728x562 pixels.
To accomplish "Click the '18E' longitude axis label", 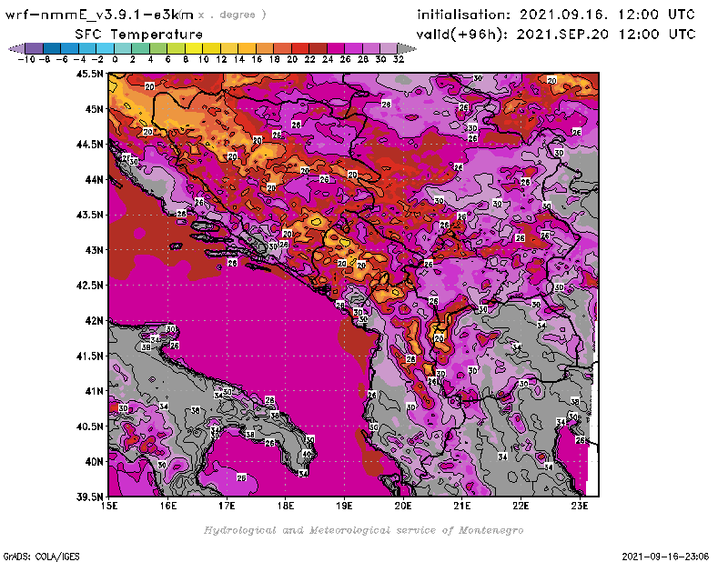I will click(x=286, y=506).
